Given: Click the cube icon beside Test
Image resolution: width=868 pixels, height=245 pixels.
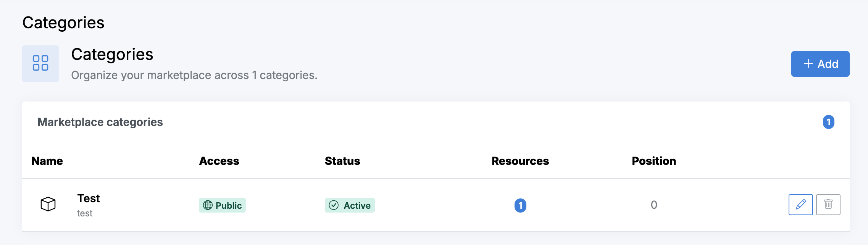Looking at the screenshot, I should 48,204.
